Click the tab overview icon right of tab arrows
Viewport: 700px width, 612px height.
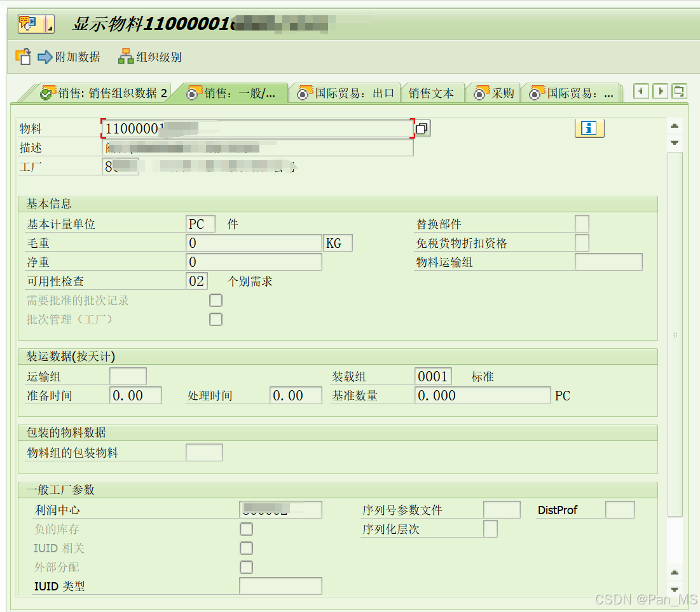tap(679, 91)
